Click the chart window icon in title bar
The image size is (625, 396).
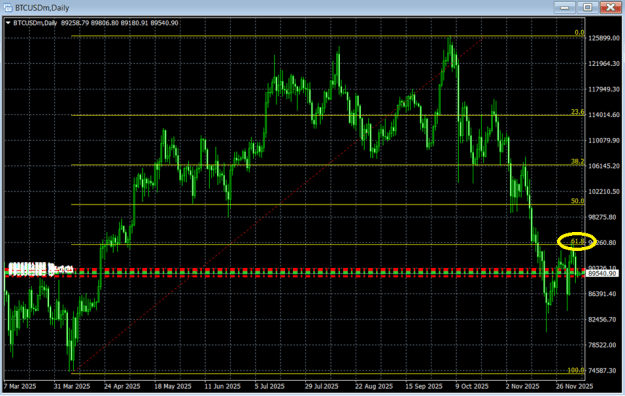coord(8,8)
